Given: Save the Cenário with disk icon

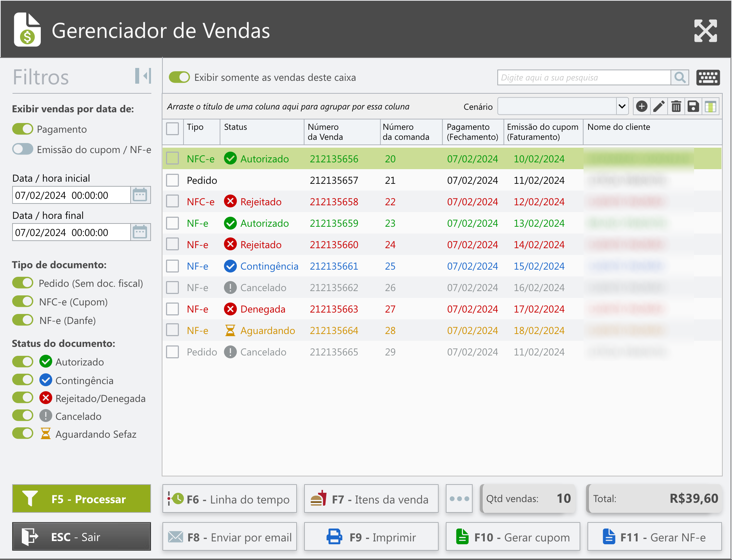Looking at the screenshot, I should click(x=693, y=107).
